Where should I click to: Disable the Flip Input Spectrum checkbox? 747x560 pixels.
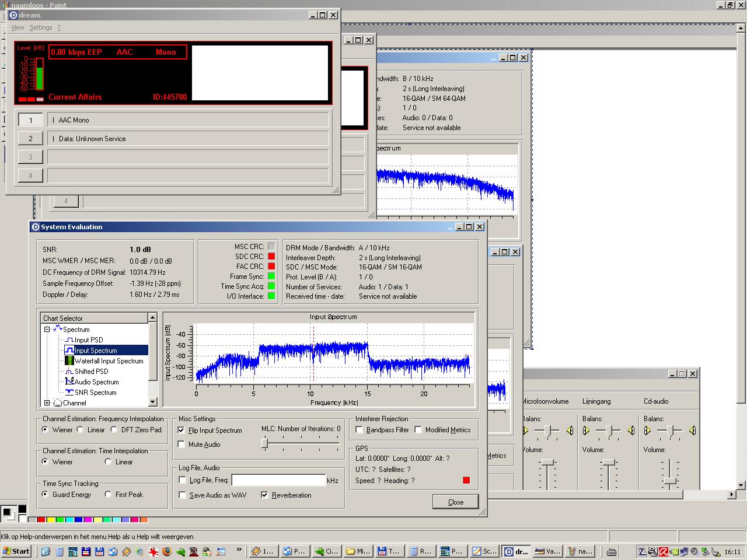point(181,430)
